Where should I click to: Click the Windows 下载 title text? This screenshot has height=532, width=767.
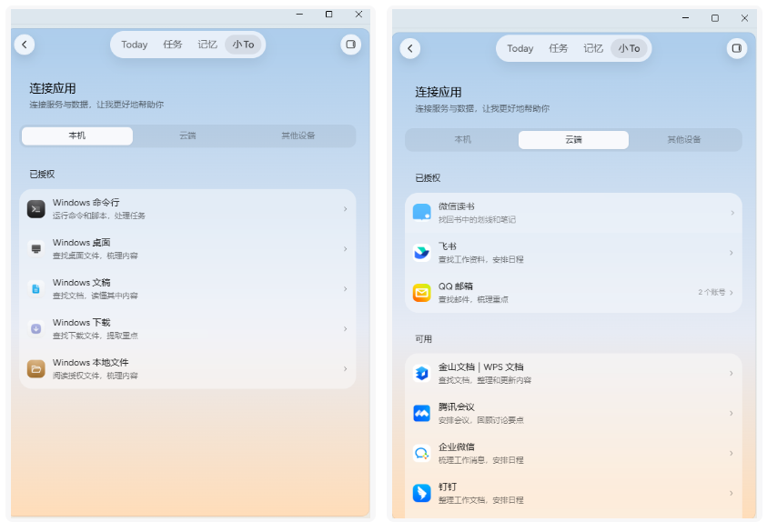[82, 323]
